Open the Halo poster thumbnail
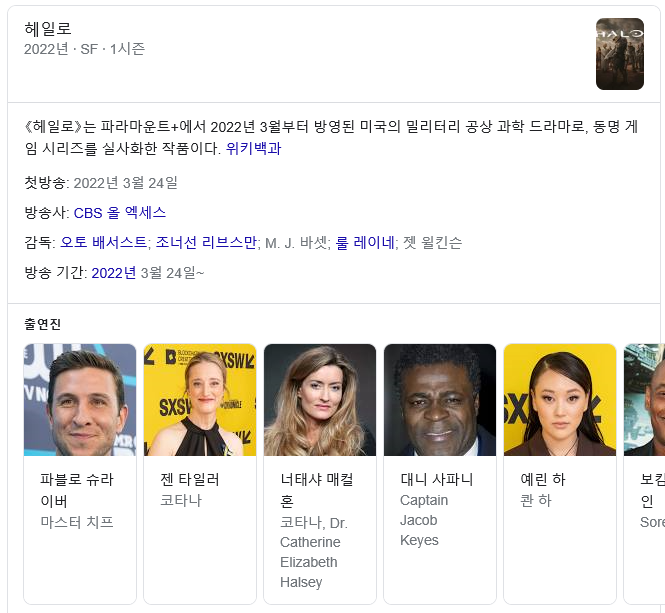This screenshot has width=665, height=613. point(620,54)
